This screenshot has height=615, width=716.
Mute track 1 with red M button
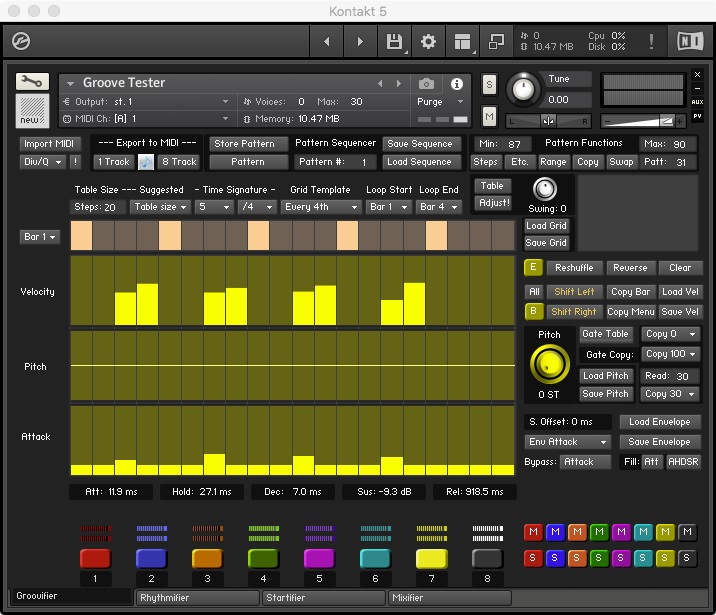533,532
